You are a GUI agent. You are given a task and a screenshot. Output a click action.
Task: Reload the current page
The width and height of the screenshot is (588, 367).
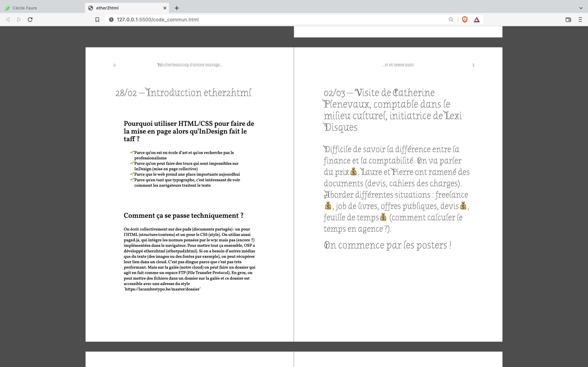click(x=30, y=20)
